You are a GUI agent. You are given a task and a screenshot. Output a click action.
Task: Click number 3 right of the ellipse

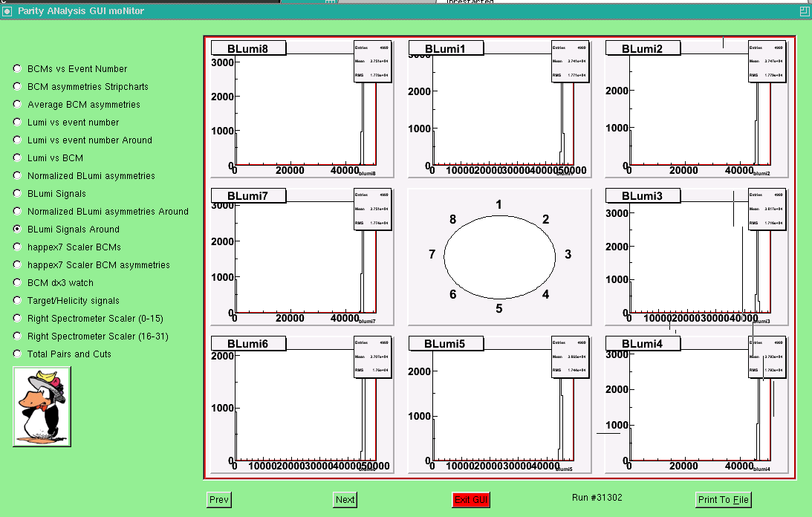click(568, 254)
